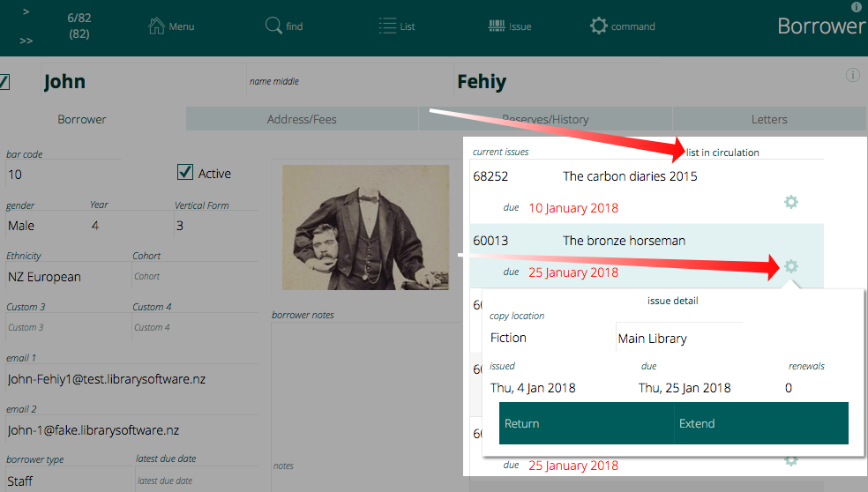Select the Borrower tab
The width and height of the screenshot is (868, 492).
[x=82, y=119]
